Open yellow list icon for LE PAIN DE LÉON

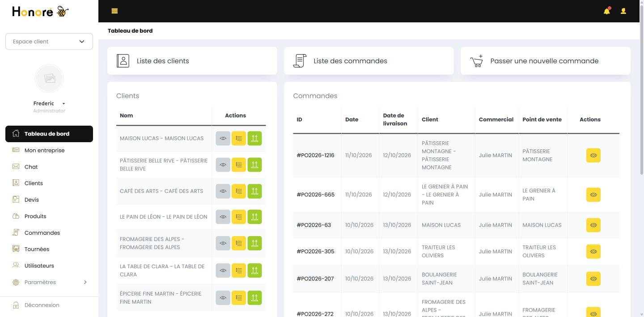239,217
